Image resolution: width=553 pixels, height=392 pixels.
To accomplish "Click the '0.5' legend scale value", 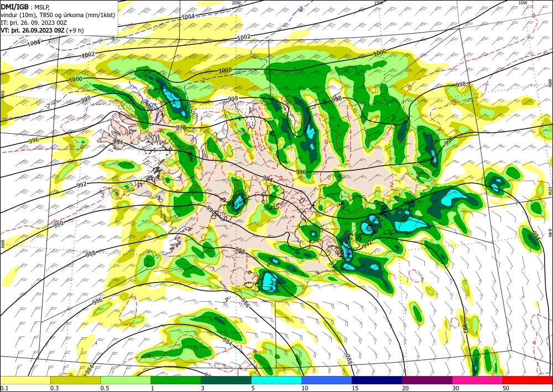I will [x=105, y=388].
